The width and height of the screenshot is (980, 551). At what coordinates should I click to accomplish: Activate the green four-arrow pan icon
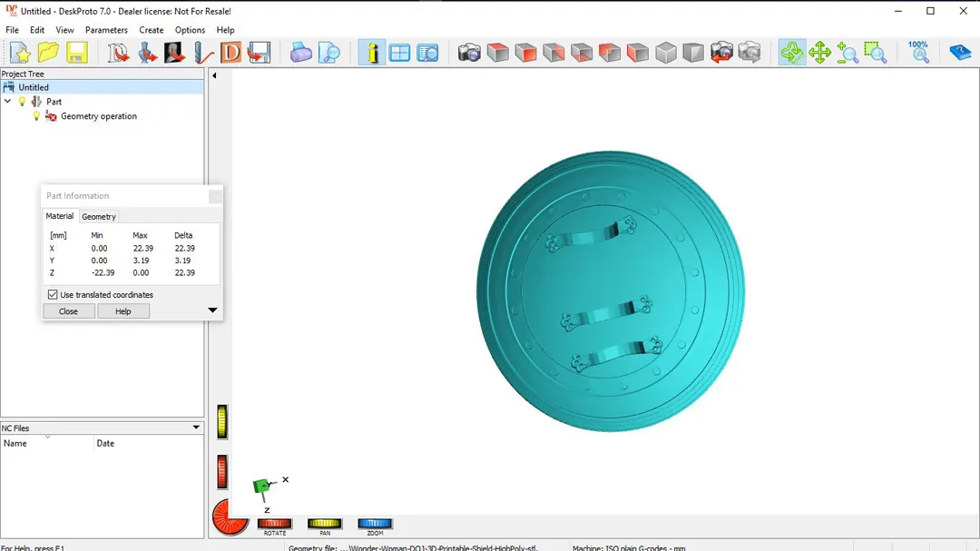tap(819, 53)
